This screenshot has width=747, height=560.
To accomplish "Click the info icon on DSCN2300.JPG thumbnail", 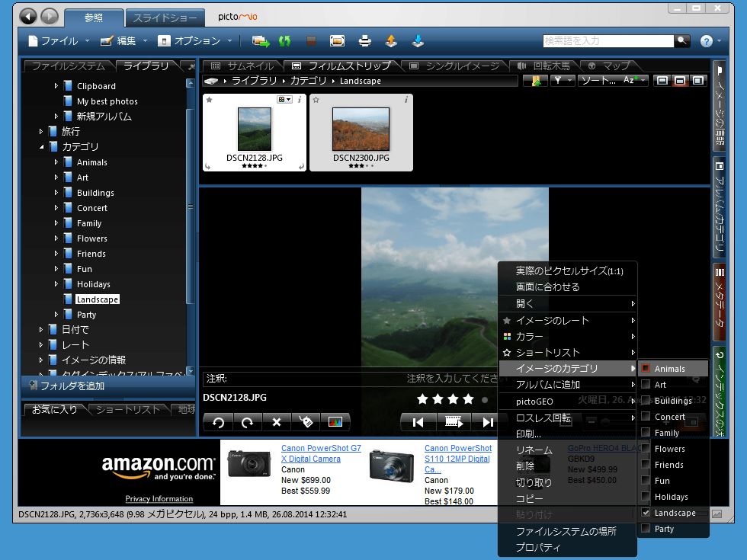I will coord(406,100).
